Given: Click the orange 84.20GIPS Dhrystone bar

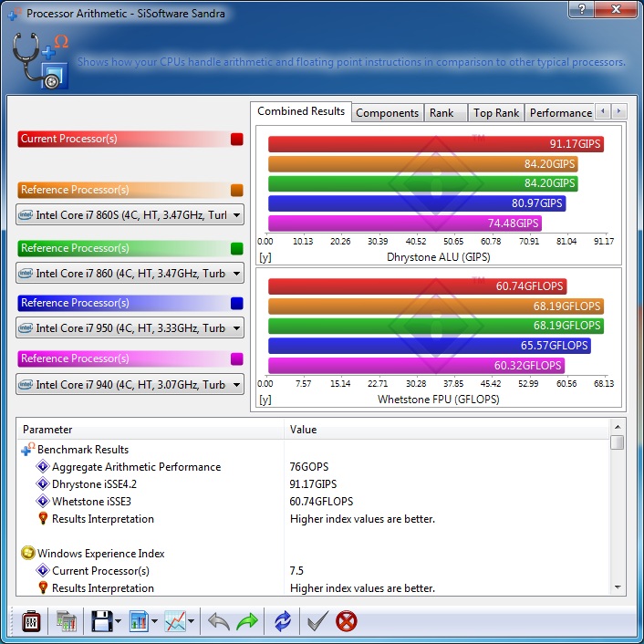Looking at the screenshot, I should (423, 164).
